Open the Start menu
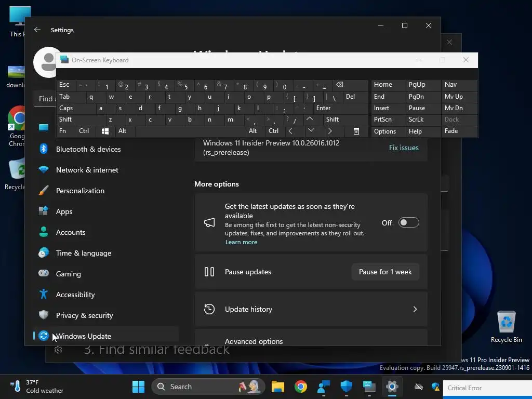This screenshot has width=532, height=399. (138, 387)
